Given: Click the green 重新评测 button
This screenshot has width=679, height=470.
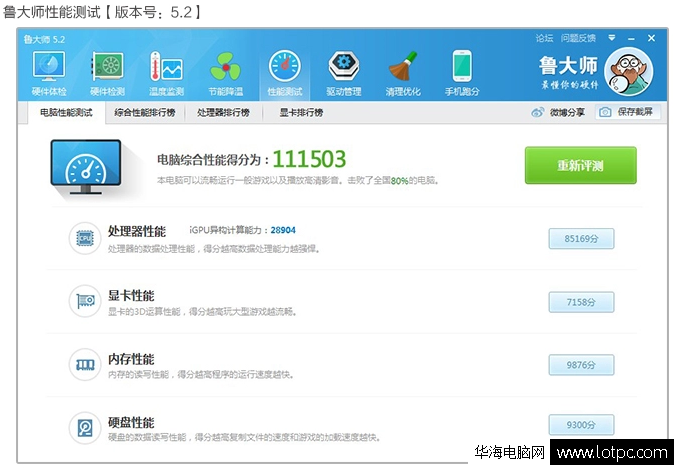Looking at the screenshot, I should [x=581, y=165].
